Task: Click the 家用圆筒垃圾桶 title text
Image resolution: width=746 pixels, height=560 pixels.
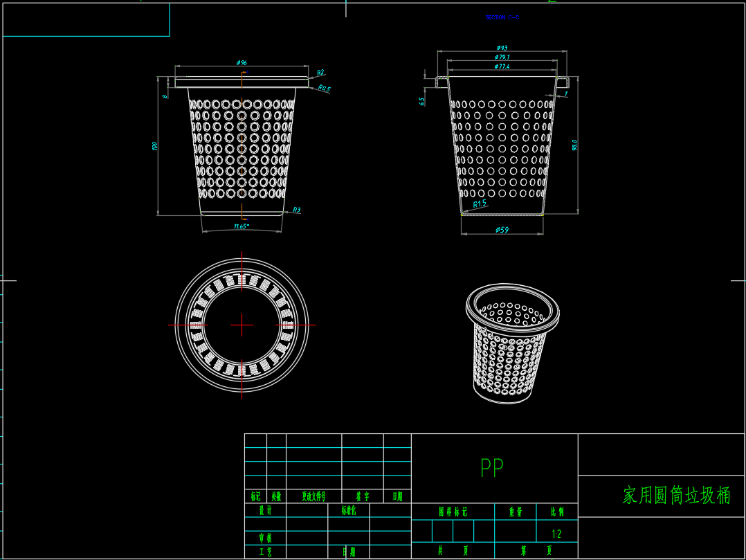Action: (x=677, y=496)
